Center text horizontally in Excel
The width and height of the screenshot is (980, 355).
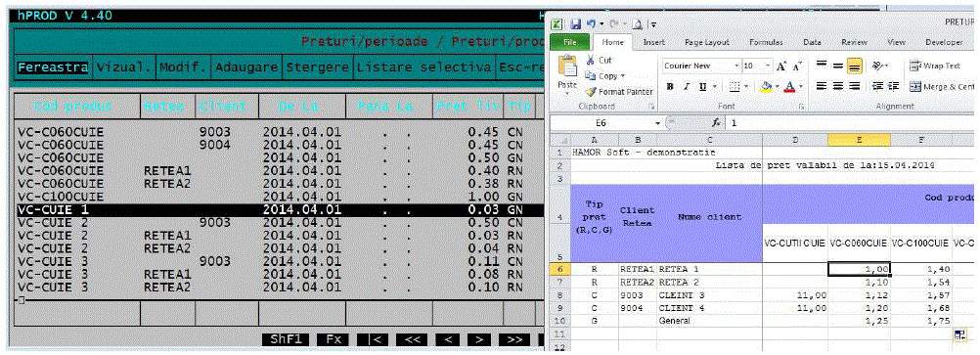point(838,86)
